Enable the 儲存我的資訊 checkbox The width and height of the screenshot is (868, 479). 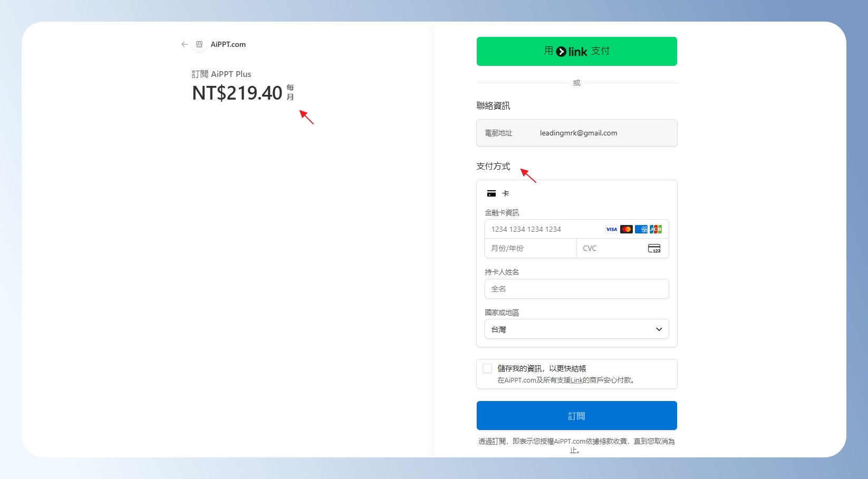[x=487, y=368]
